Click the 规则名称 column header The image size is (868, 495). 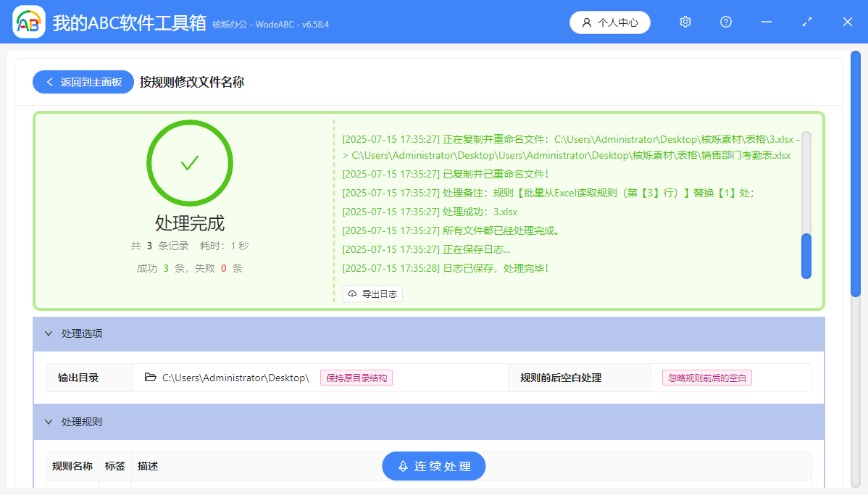(x=72, y=466)
